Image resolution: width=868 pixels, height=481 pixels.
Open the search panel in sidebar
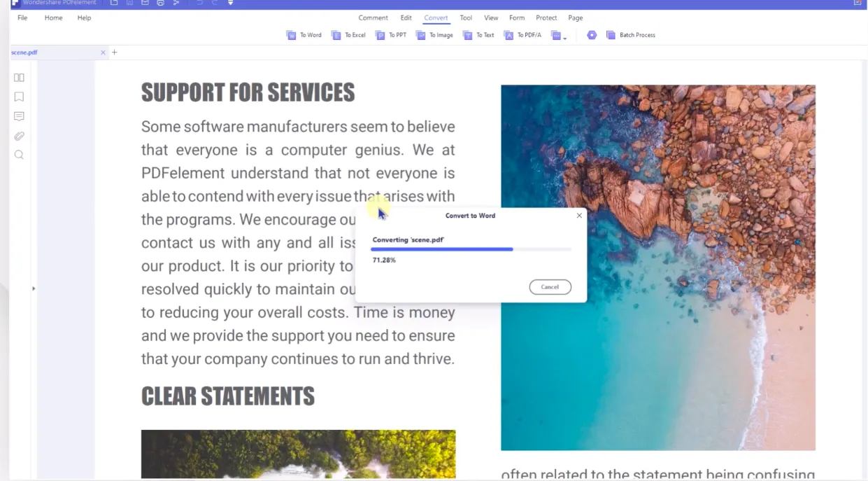coord(19,155)
